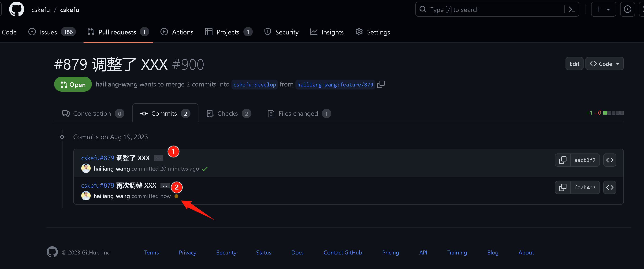Switch to the Files changed tab
The width and height of the screenshot is (644, 269).
pyautogui.click(x=299, y=113)
